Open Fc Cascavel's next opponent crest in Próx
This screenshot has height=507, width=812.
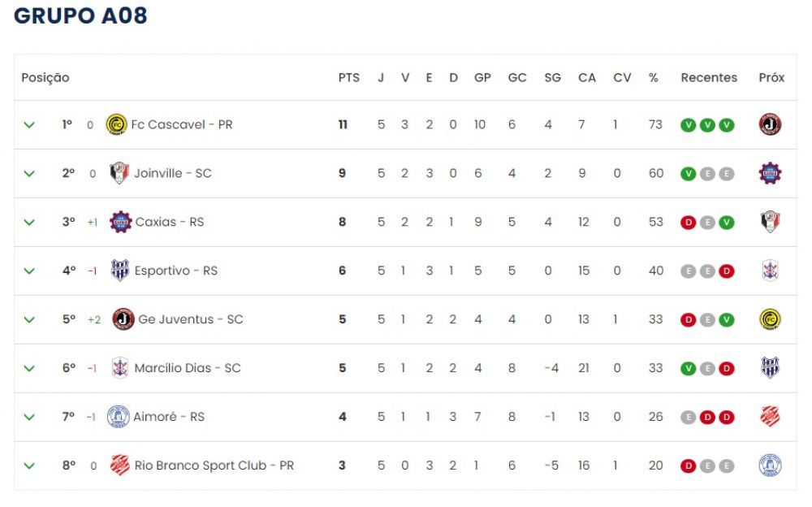click(x=770, y=124)
